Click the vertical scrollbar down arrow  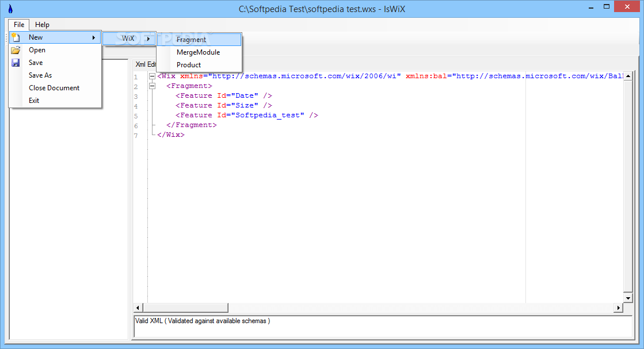(628, 298)
